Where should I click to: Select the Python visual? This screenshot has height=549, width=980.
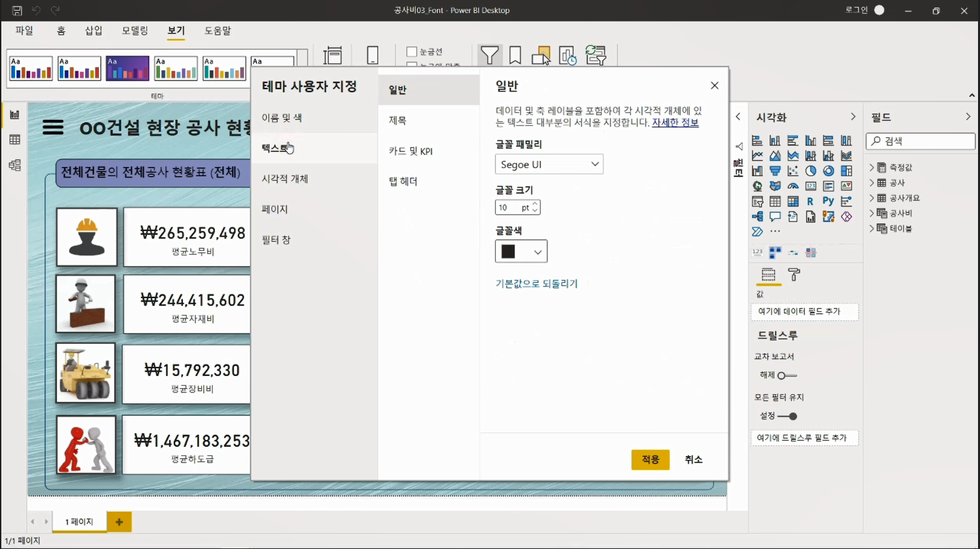tap(829, 201)
